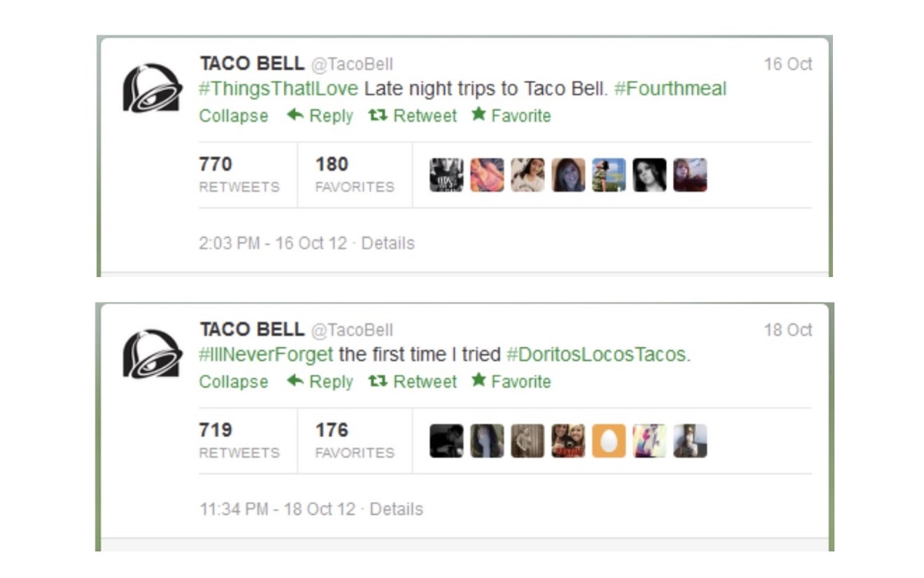Image resolution: width=924 pixels, height=578 pixels.
Task: Reply to the Fourthmeal tweet
Action: pyautogui.click(x=320, y=116)
